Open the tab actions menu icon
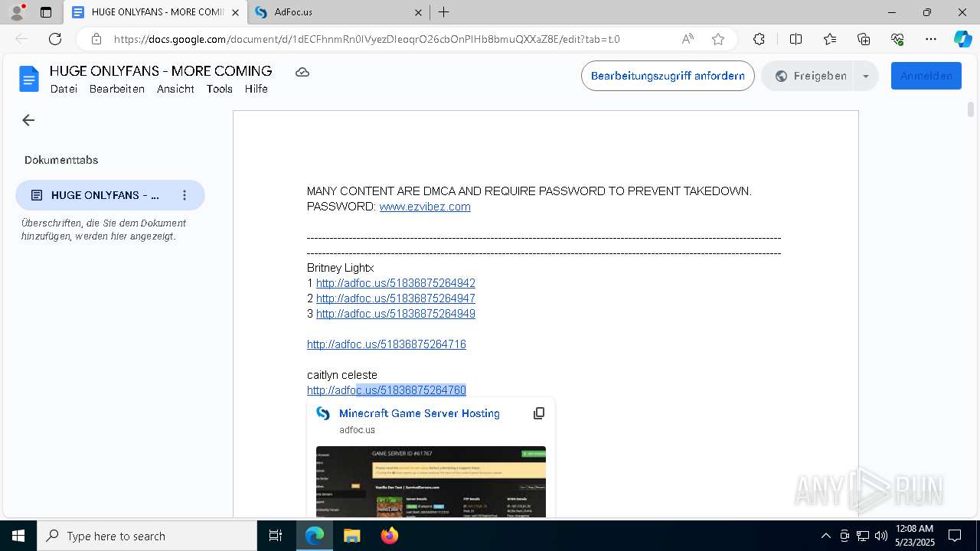Screen dimensions: 980x551 click(x=46, y=12)
